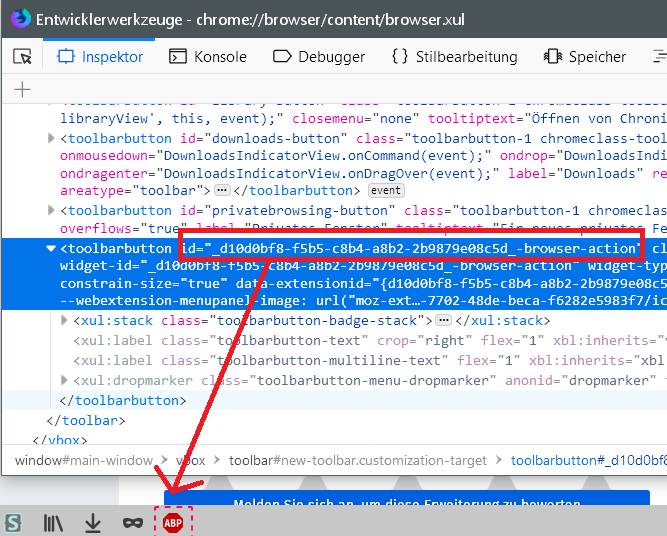Open the Debugger tab
667x536 pixels.
(322, 57)
